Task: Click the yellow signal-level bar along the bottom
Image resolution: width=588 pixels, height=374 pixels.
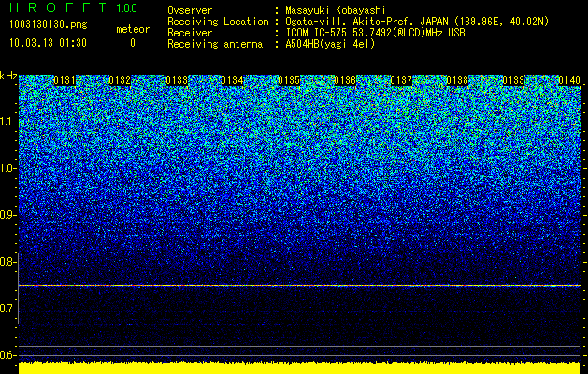Action: point(299,368)
